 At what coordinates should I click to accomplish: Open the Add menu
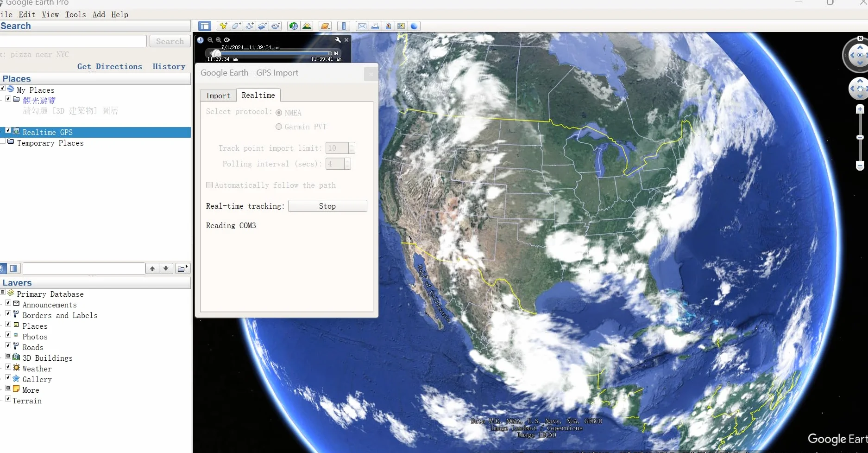(x=99, y=14)
